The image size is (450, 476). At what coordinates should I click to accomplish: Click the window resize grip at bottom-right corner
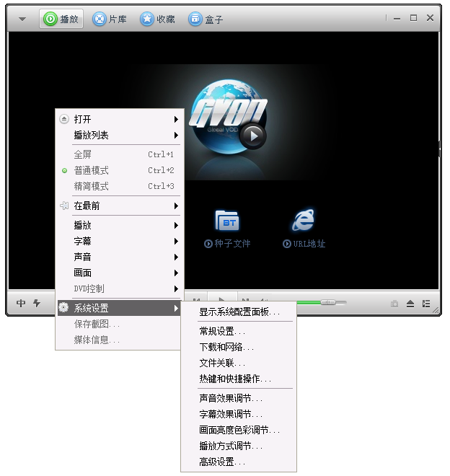[436, 310]
